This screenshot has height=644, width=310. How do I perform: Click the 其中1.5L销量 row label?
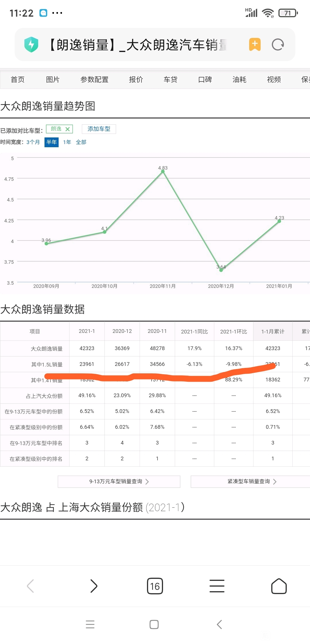47,364
